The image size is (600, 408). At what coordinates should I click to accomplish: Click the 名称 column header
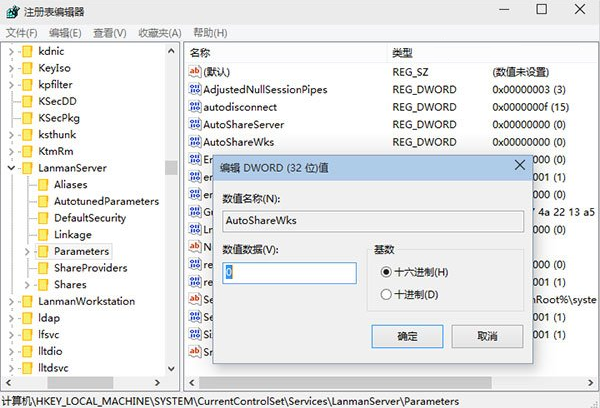(285, 53)
